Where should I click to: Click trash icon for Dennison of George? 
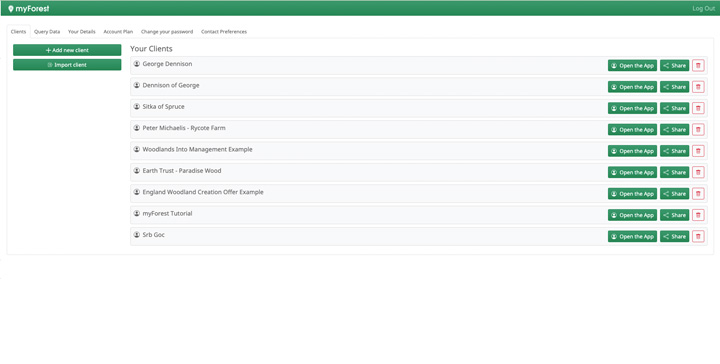pyautogui.click(x=698, y=87)
